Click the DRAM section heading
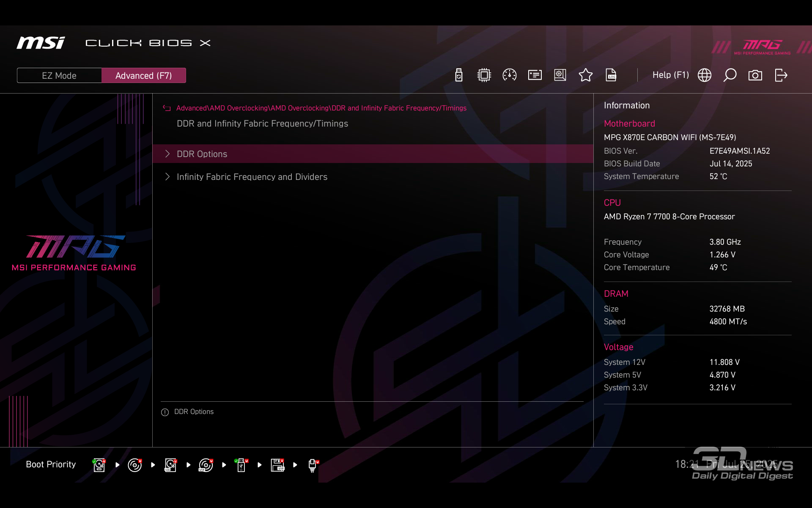This screenshot has height=508, width=812. coord(616,294)
